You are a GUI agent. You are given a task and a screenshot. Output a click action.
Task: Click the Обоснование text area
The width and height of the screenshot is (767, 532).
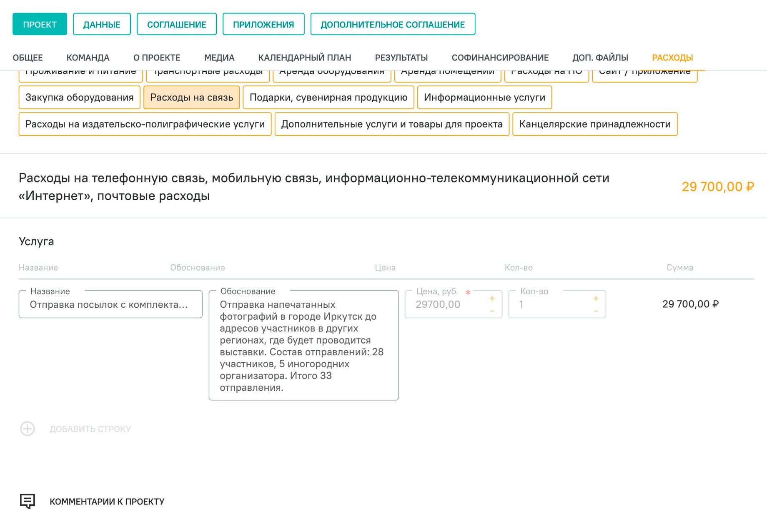303,345
